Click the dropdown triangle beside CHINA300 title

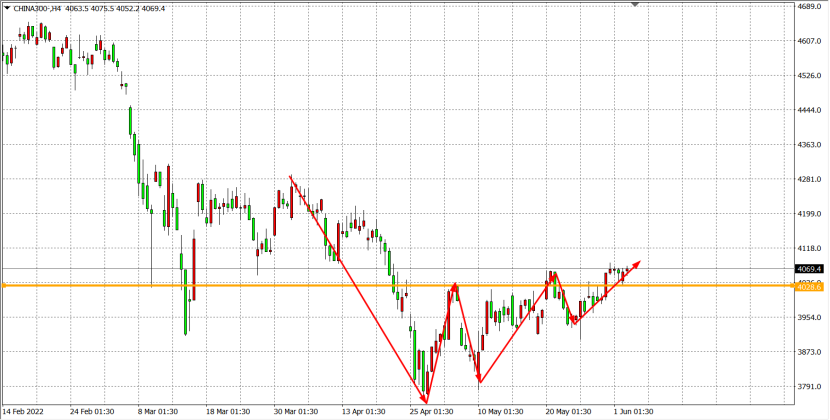(x=7, y=7)
